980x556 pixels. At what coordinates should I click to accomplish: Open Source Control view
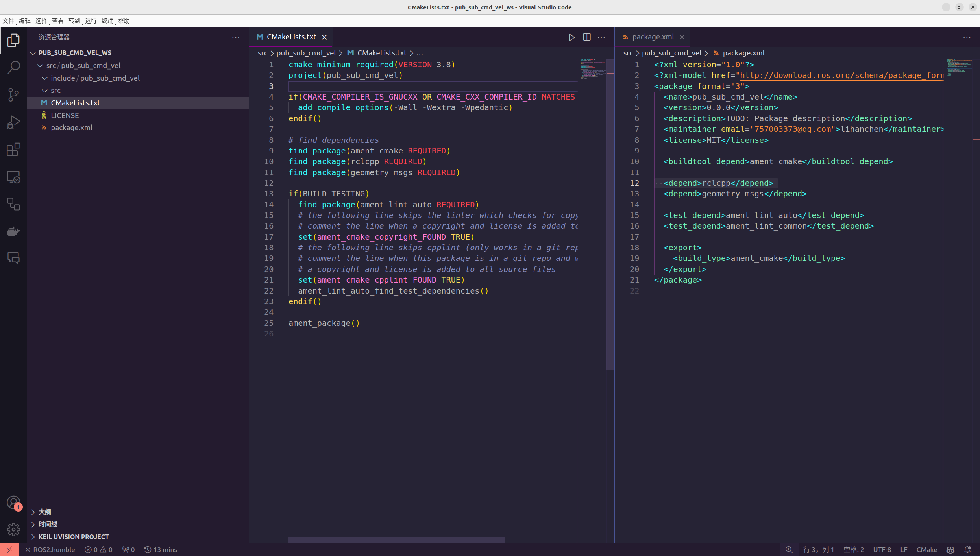pos(13,94)
